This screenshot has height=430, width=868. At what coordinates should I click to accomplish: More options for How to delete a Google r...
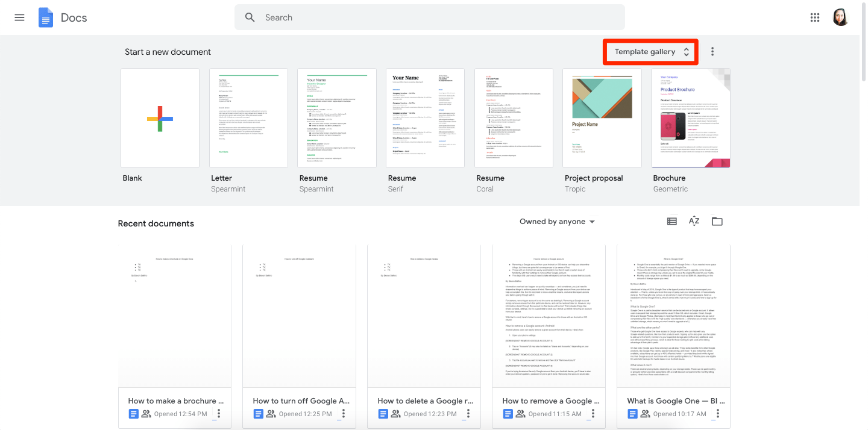click(x=468, y=414)
